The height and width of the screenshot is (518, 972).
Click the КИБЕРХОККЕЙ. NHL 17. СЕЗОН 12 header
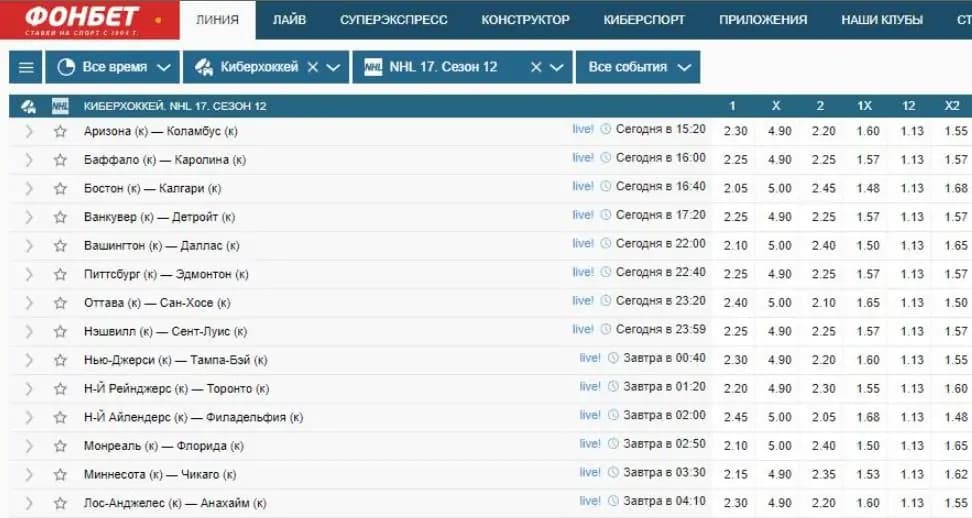pyautogui.click(x=175, y=106)
